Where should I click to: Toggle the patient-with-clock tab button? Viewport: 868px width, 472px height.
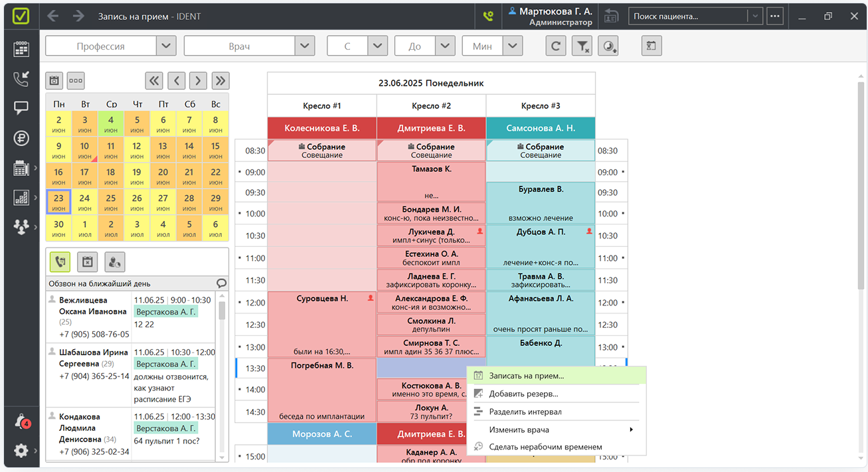coord(114,262)
